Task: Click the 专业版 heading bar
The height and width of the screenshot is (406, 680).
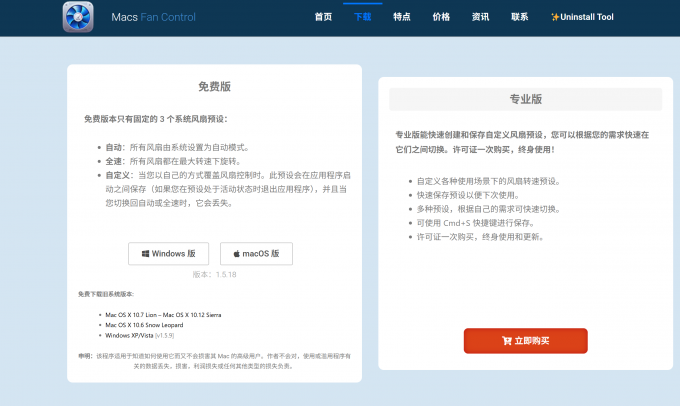Action: point(526,99)
